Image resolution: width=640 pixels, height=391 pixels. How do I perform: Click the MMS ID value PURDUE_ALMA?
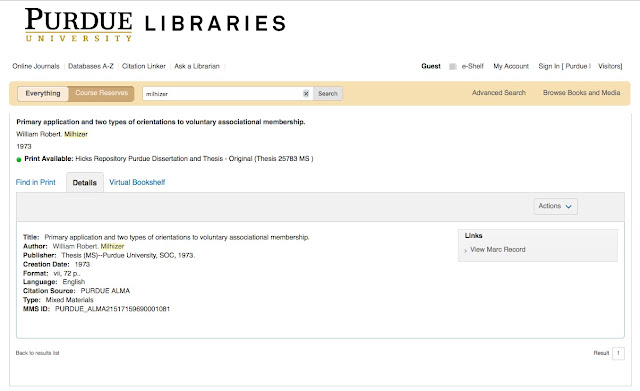coord(112,309)
